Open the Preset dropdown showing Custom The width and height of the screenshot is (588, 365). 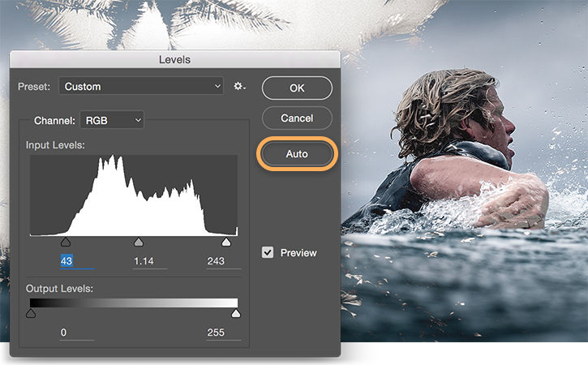[141, 86]
